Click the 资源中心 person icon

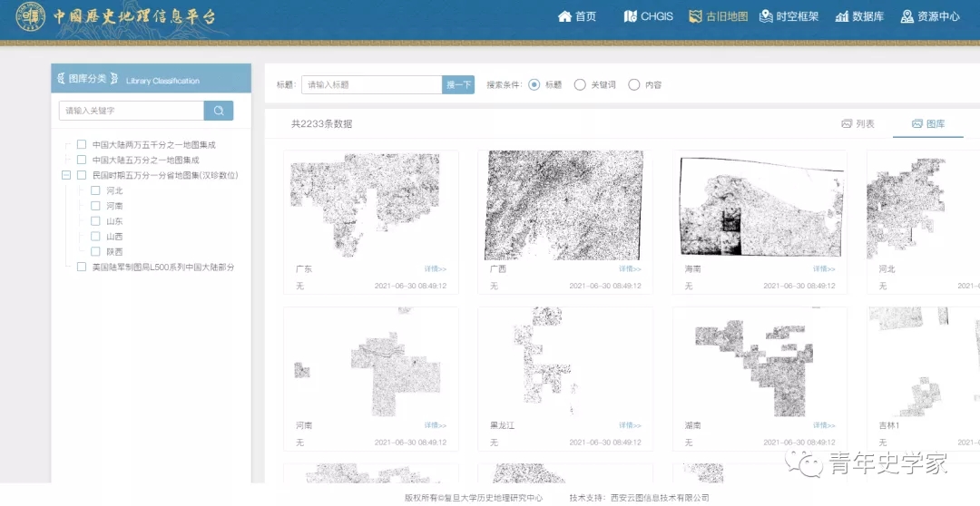tap(906, 16)
